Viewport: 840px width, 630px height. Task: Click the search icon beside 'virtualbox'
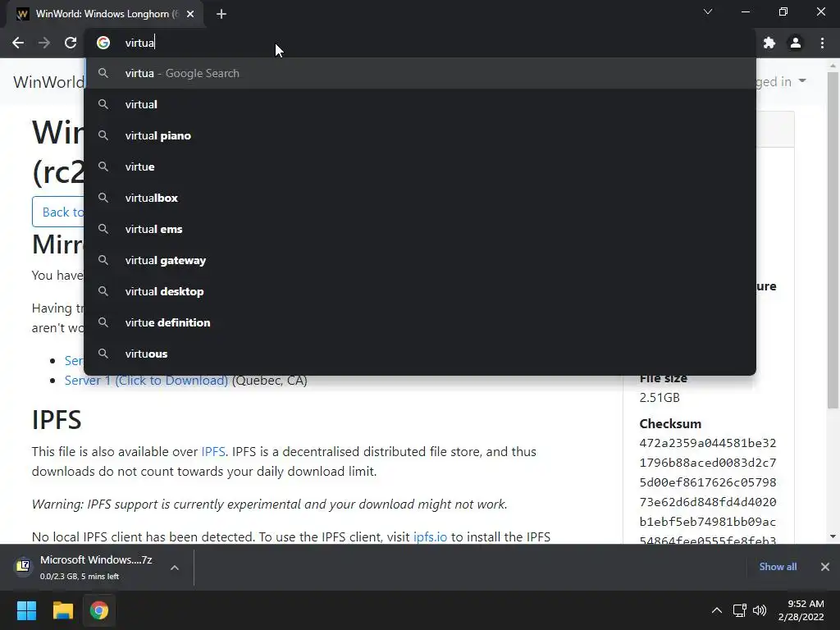click(103, 198)
